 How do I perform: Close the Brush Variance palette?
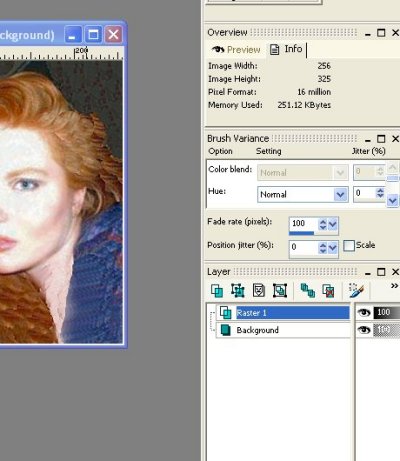click(x=395, y=139)
